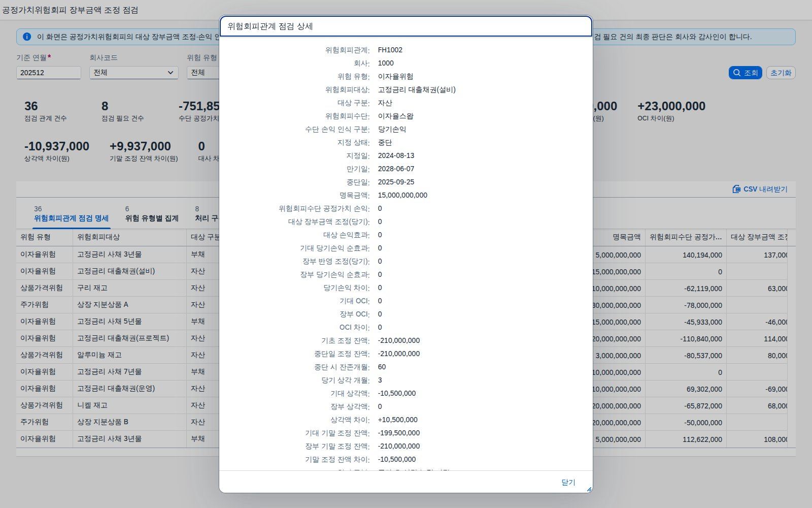Click the 지정 상태 value 중단

(385, 142)
